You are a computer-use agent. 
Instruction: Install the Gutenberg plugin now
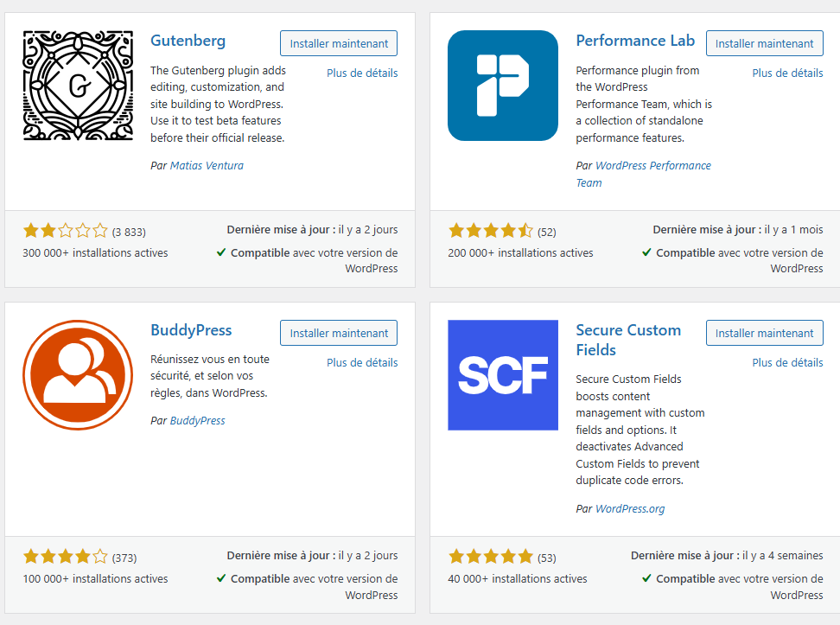coord(339,44)
